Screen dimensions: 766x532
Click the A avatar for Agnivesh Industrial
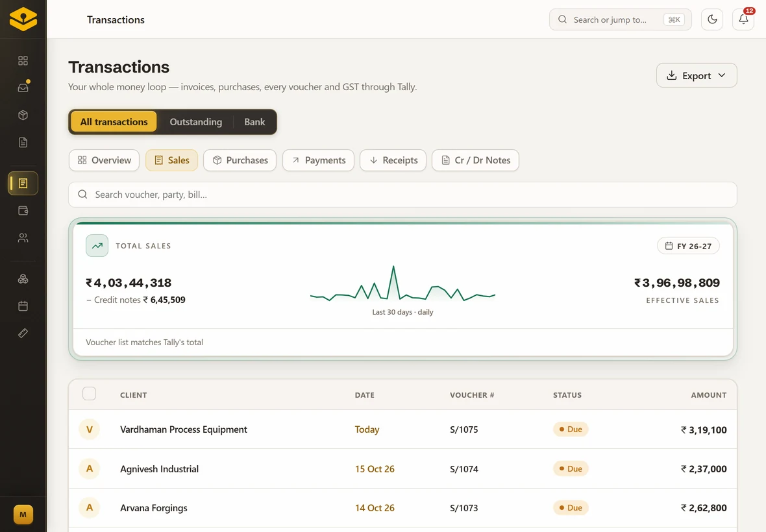90,468
